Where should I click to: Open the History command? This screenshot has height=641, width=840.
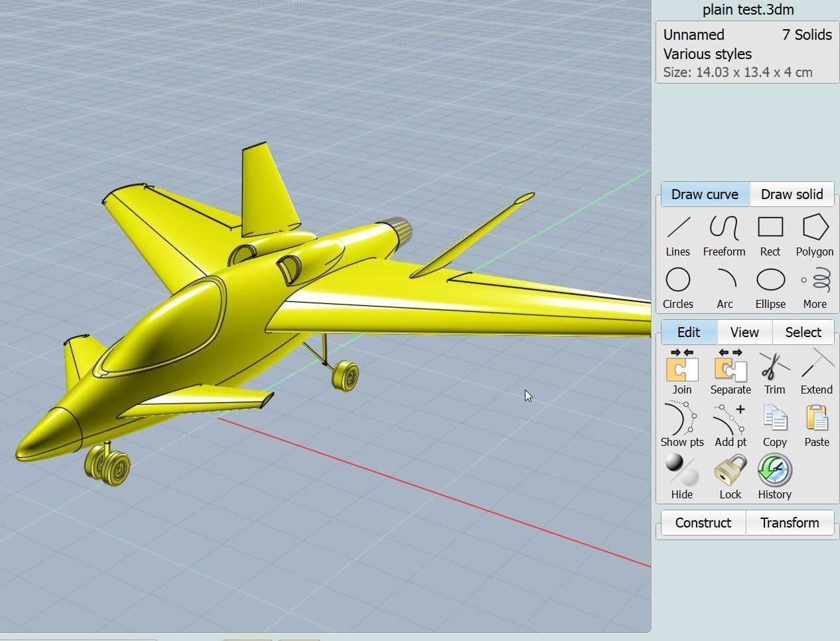click(774, 478)
